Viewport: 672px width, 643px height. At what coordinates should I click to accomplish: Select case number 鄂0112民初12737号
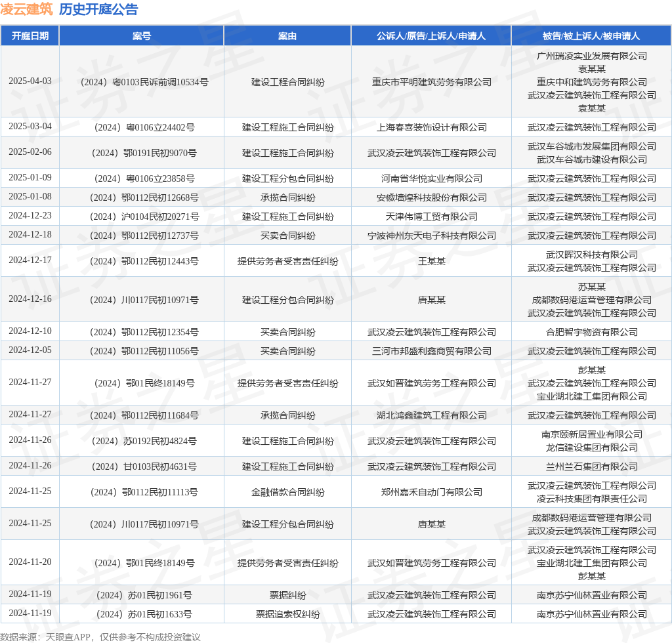coord(144,236)
